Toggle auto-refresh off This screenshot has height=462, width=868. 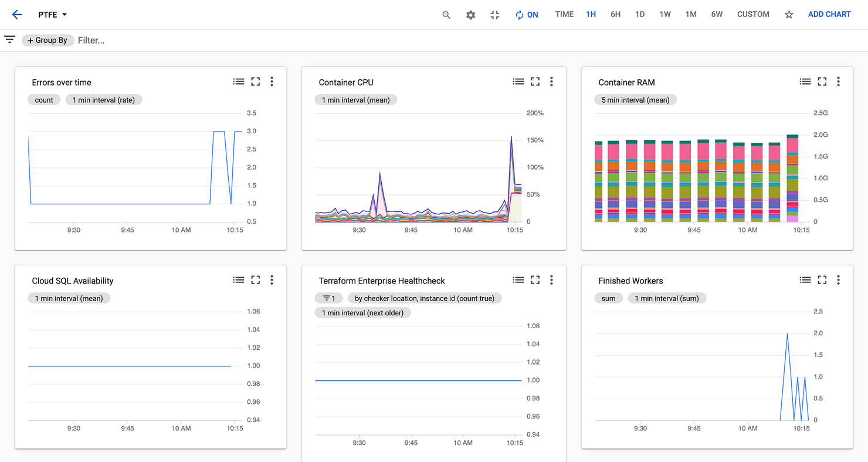[527, 14]
